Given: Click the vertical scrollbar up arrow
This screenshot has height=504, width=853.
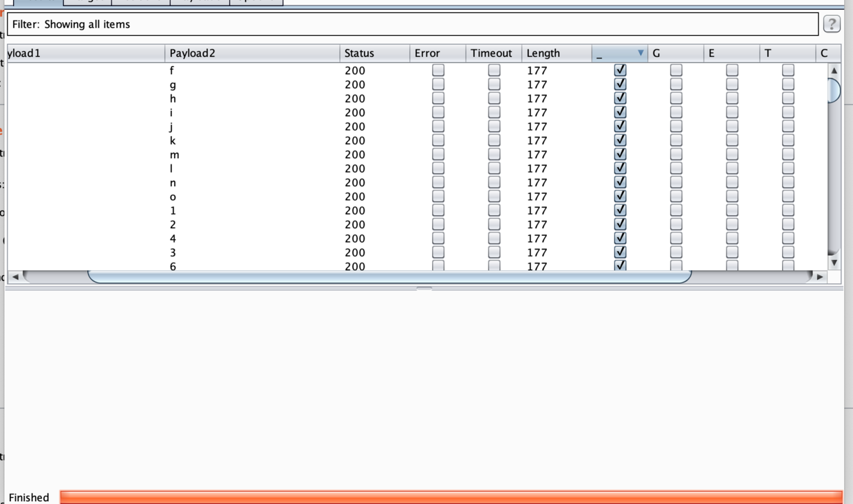Looking at the screenshot, I should pyautogui.click(x=834, y=71).
